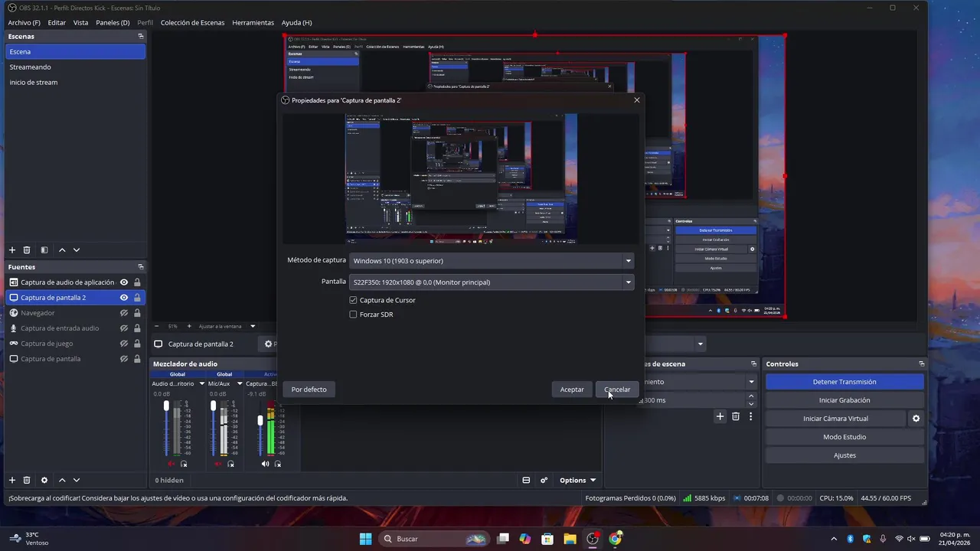
Task: Open Audio del escritorio channel menu arrow
Action: click(x=202, y=383)
